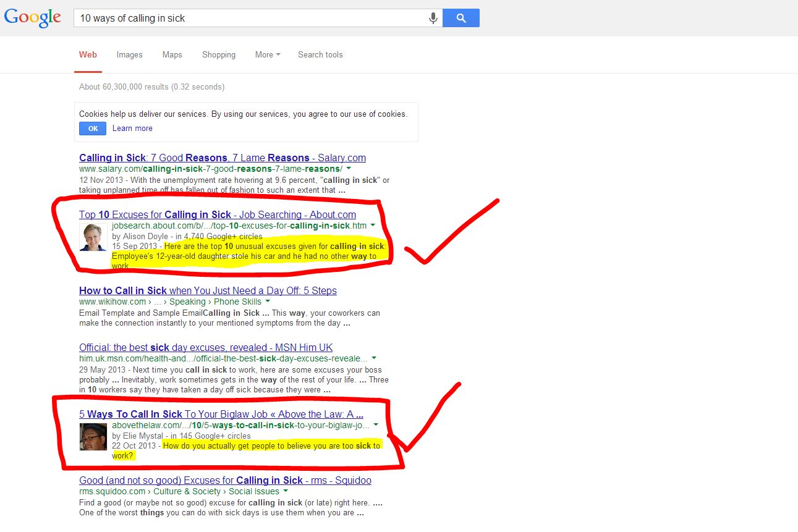Switch to the Images tab
This screenshot has height=532, width=798.
coord(129,54)
